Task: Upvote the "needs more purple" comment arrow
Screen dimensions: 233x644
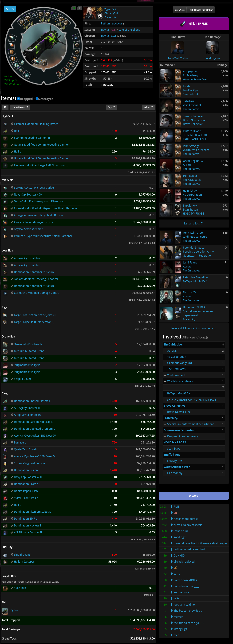Action: tap(171, 519)
